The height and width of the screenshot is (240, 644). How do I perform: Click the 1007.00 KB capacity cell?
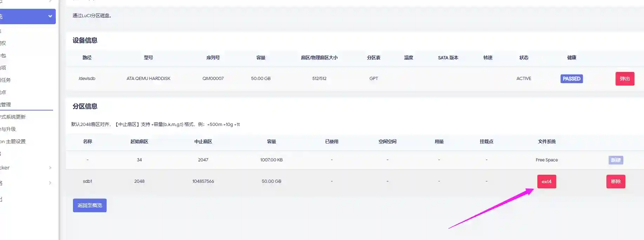tap(271, 160)
